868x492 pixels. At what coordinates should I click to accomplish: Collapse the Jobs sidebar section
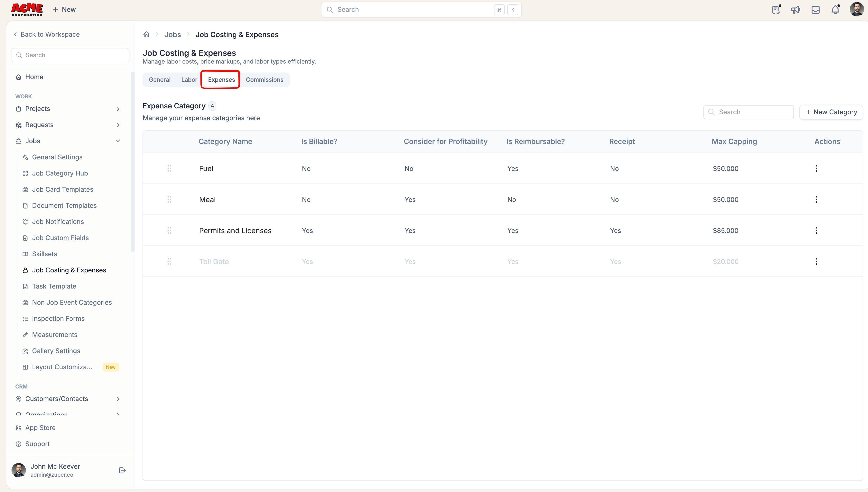pyautogui.click(x=118, y=141)
